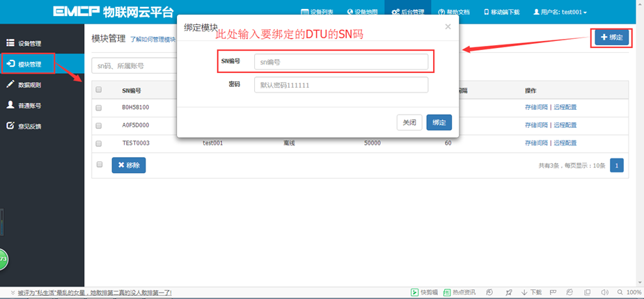The image size is (644, 299).
Task: Close the 绑定模块 dialog with X
Action: [448, 26]
